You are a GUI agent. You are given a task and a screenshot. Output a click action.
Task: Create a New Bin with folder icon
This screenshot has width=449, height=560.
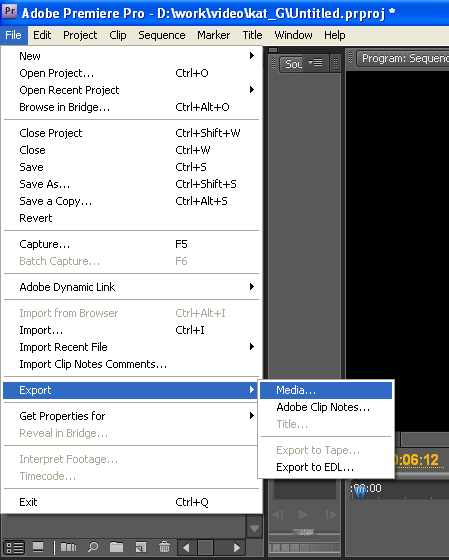[x=116, y=547]
